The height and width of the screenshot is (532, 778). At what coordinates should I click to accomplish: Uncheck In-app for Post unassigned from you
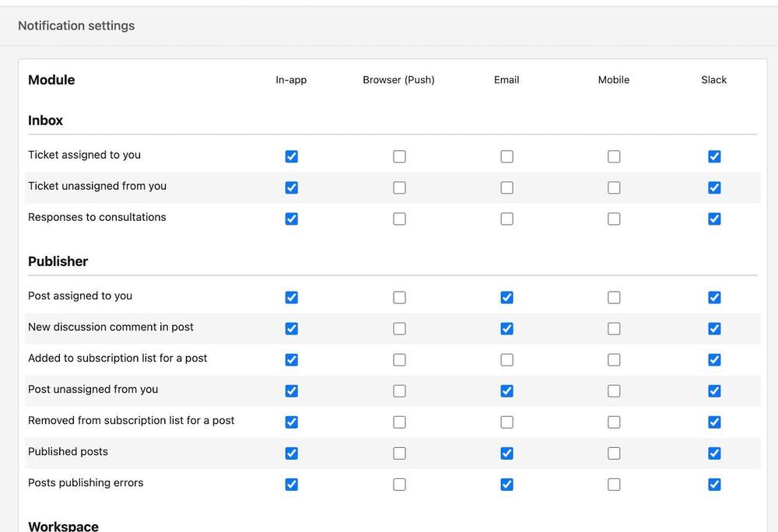coord(292,391)
